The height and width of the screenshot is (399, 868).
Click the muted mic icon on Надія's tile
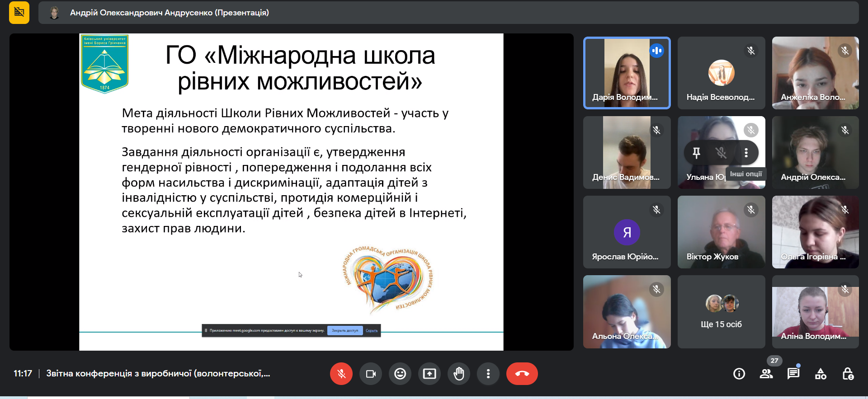pyautogui.click(x=751, y=51)
